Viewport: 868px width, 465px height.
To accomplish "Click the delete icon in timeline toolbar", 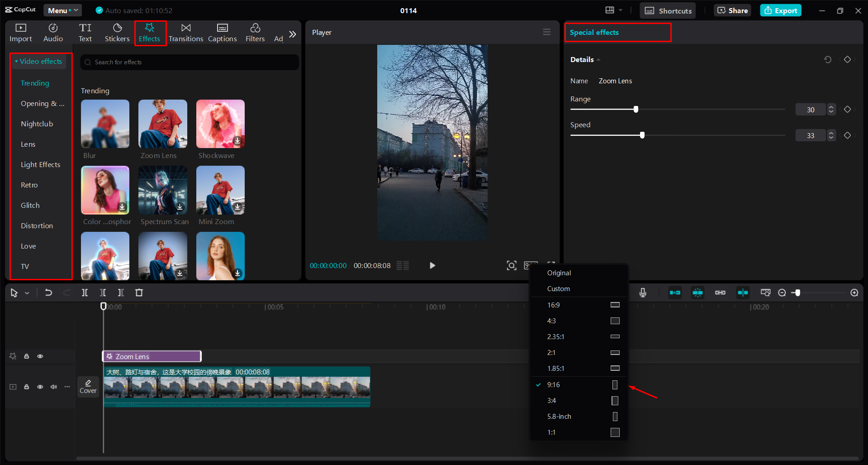I will coord(139,292).
